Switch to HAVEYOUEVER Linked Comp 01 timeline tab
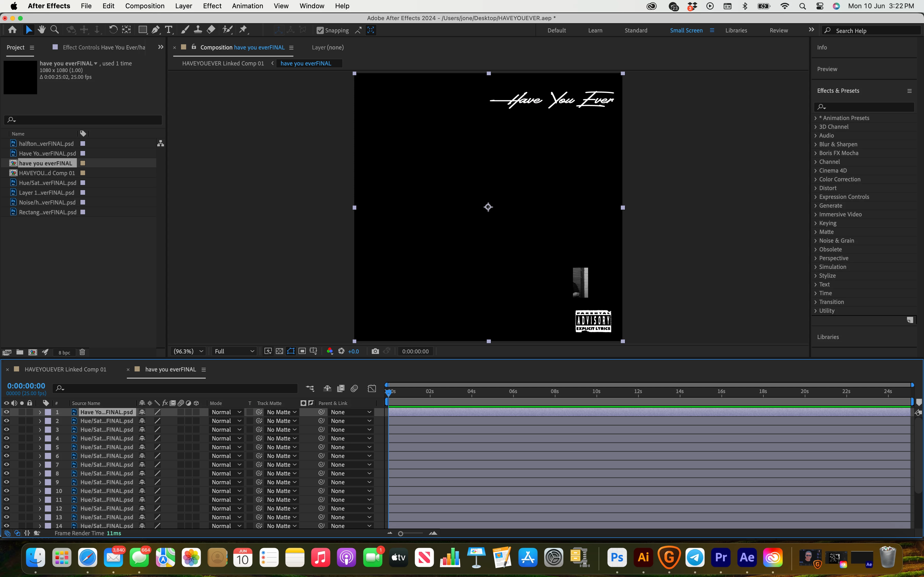Image resolution: width=924 pixels, height=577 pixels. pyautogui.click(x=65, y=369)
